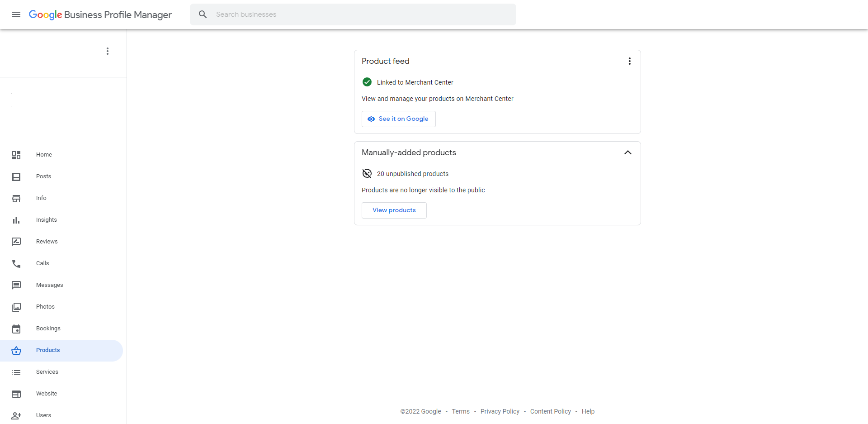Click the Insights bar chart icon
The width and height of the screenshot is (868, 424).
click(16, 220)
